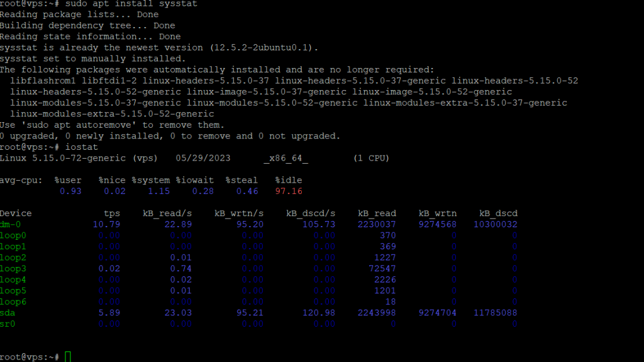Click the %user value 0.93

click(70, 191)
